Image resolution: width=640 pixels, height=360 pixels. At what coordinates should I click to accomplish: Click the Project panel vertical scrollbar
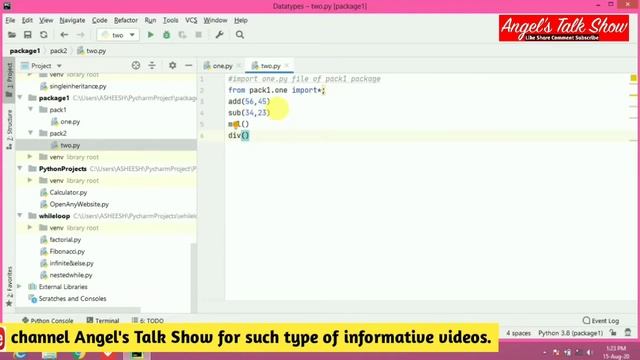click(x=194, y=278)
